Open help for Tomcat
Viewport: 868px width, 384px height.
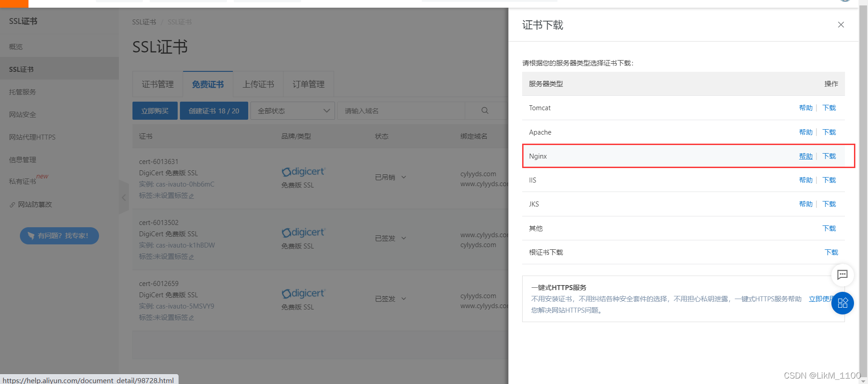[806, 108]
